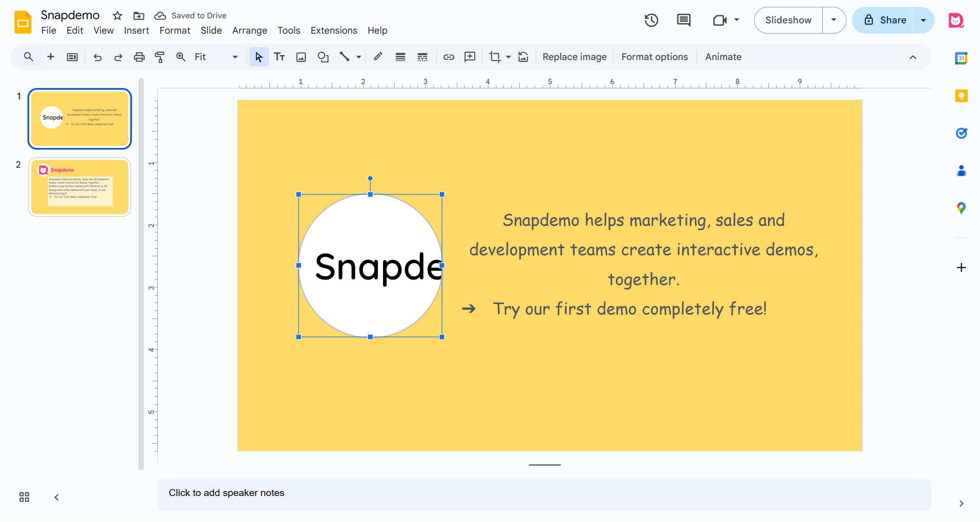
Task: Click the Move to folder icon
Action: coord(139,16)
